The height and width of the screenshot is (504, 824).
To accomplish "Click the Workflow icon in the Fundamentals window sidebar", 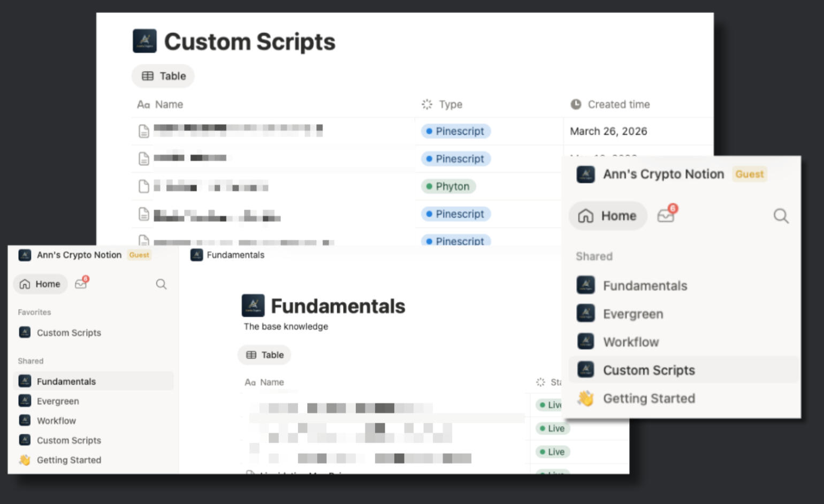I will (x=25, y=421).
